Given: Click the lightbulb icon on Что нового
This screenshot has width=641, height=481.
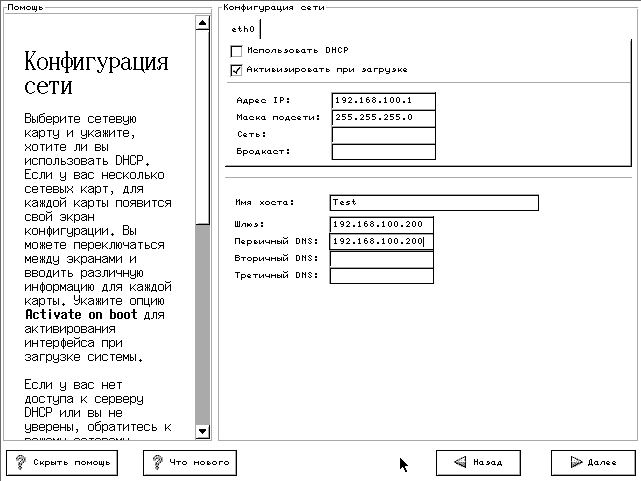Looking at the screenshot, I should click(x=157, y=463).
